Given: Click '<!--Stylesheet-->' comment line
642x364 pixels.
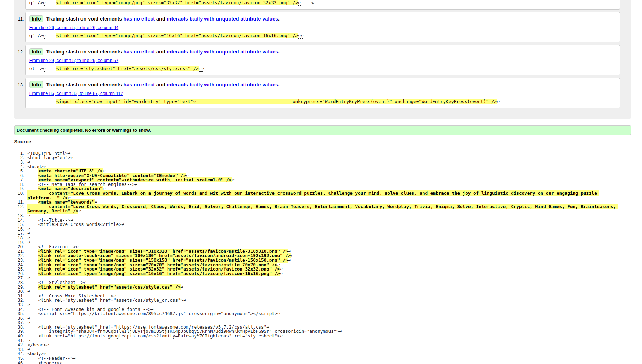Looking at the screenshot, I should 62,283.
